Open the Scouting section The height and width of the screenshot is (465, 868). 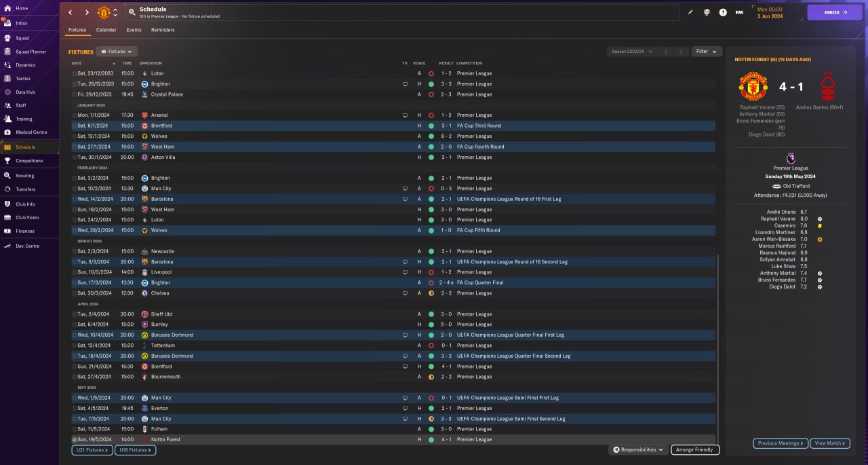(x=24, y=175)
